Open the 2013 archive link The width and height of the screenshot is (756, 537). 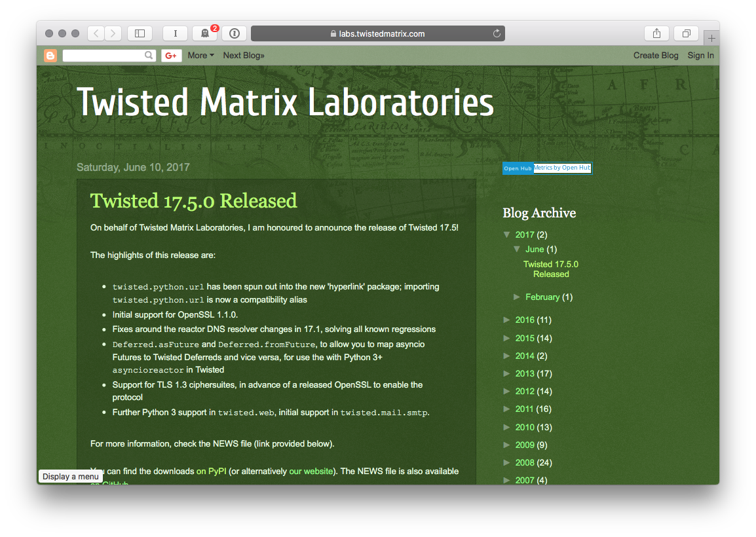click(x=525, y=373)
